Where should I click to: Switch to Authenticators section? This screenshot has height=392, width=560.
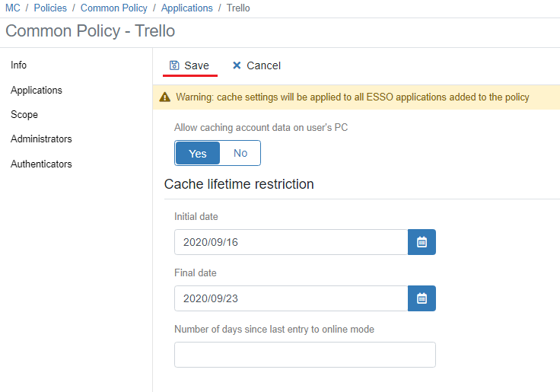coord(41,164)
